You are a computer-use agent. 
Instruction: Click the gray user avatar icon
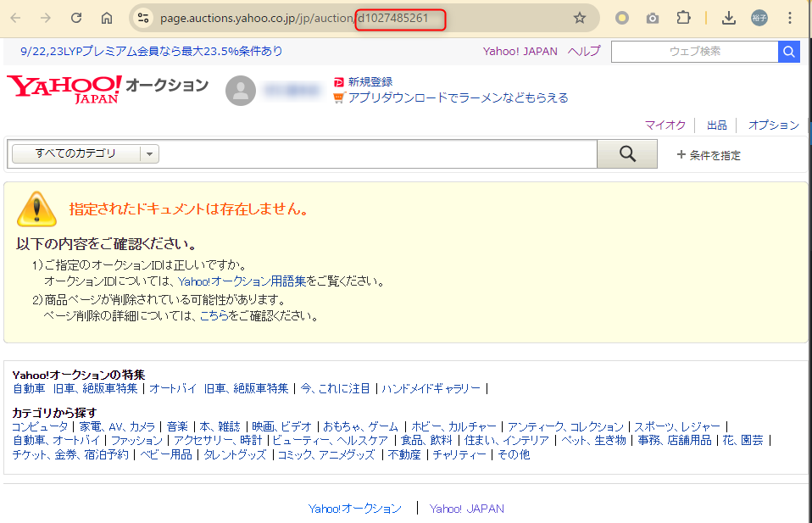240,91
